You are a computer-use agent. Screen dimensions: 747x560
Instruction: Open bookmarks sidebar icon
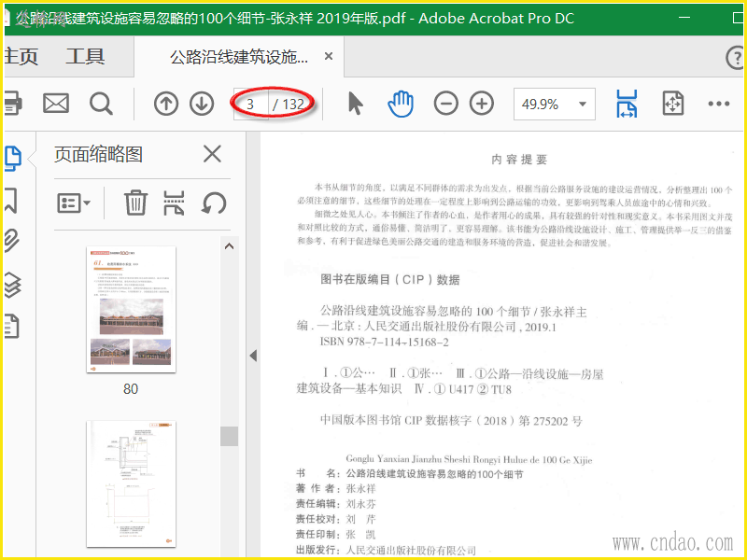11,200
